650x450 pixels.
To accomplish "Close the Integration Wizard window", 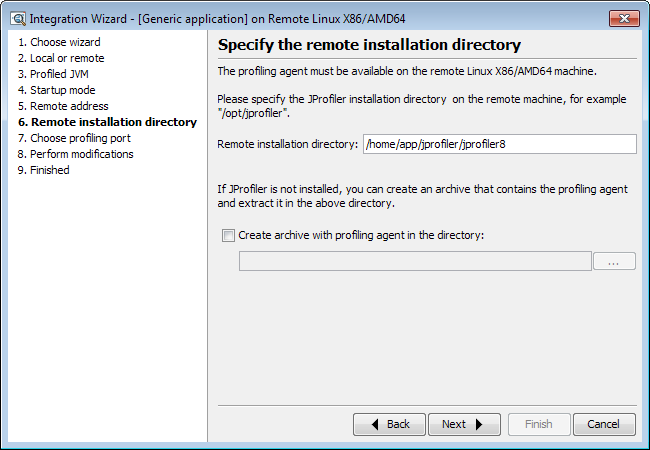I will pyautogui.click(x=624, y=18).
